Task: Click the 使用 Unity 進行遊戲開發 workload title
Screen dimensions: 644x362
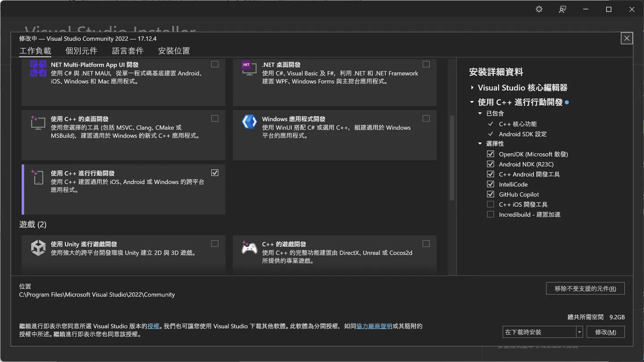Action: point(84,244)
